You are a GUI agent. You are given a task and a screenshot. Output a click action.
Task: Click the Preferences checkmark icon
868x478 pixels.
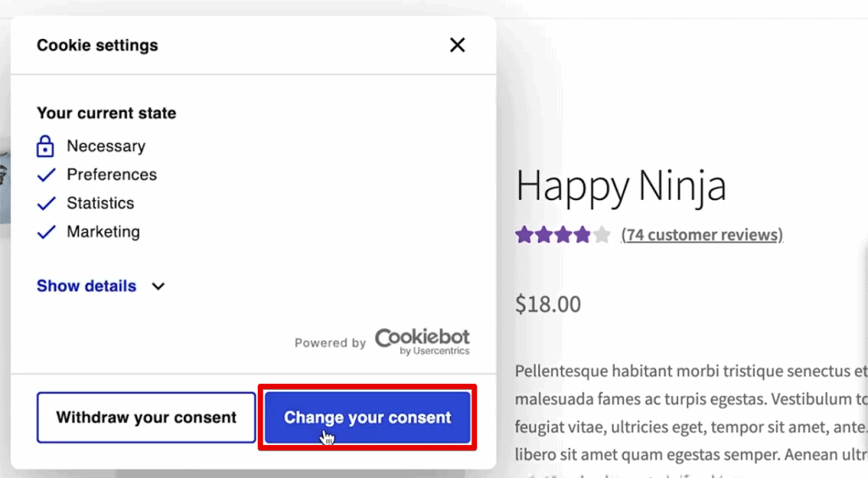click(47, 175)
